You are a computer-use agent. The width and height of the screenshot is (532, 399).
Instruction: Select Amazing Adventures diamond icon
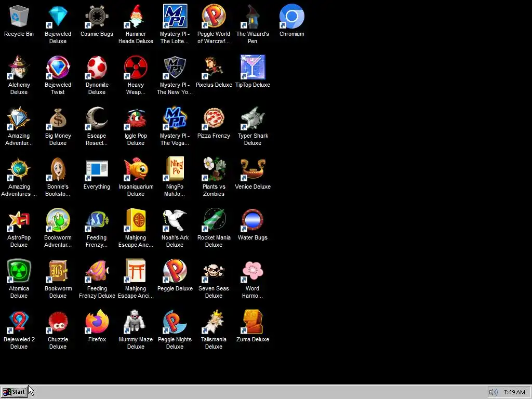19,118
